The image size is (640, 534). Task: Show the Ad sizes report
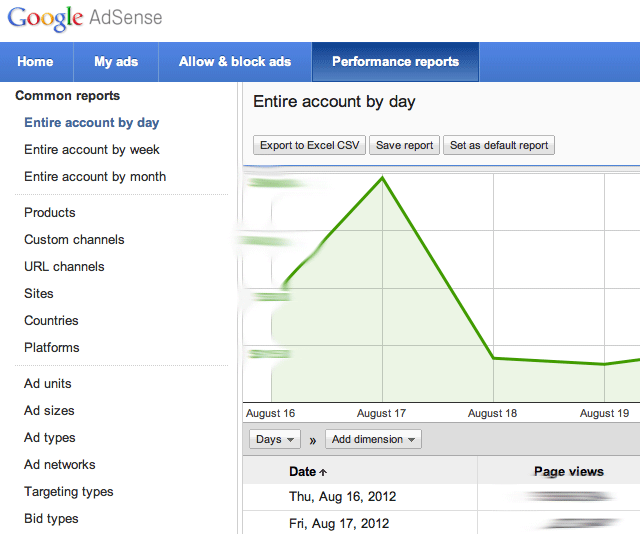49,410
